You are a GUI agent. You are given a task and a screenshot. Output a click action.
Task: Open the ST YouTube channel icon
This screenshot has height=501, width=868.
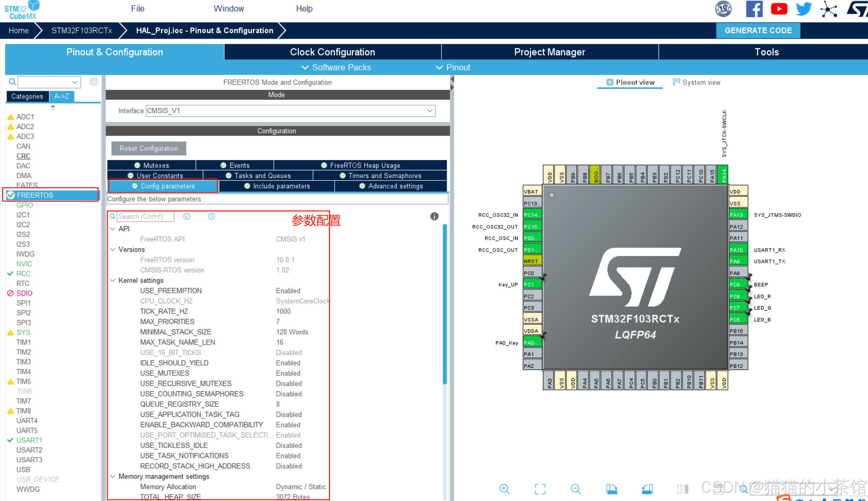(x=779, y=9)
